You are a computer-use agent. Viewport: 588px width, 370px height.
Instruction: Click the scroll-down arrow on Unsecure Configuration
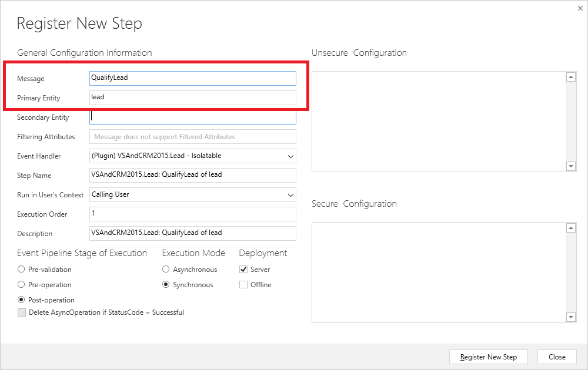click(570, 166)
